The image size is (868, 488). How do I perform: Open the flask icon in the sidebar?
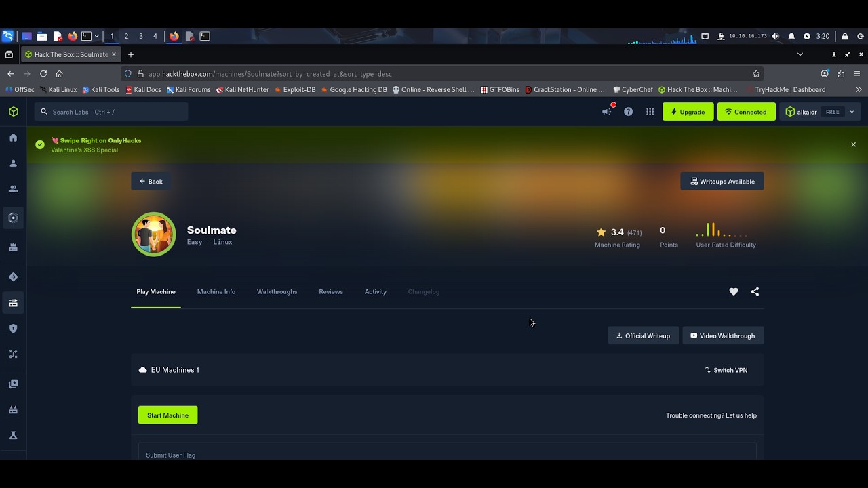(13, 435)
